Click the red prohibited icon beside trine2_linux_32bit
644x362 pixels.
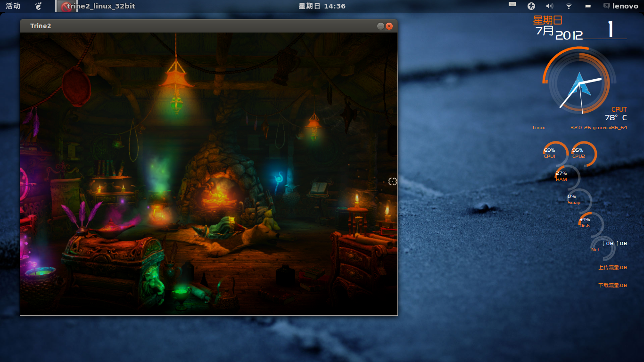tap(67, 7)
